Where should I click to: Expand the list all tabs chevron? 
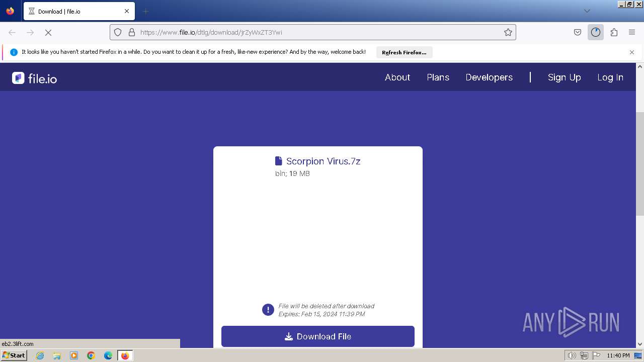click(587, 11)
